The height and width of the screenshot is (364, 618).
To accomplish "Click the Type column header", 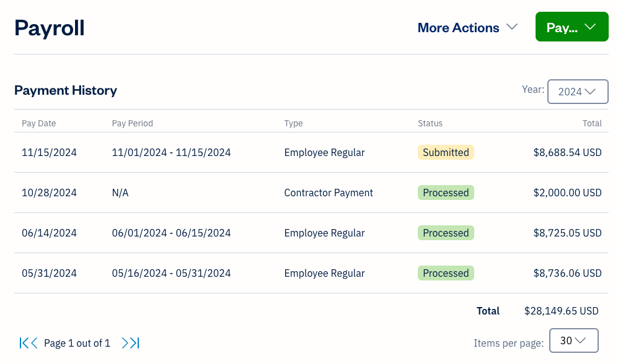I will click(293, 123).
